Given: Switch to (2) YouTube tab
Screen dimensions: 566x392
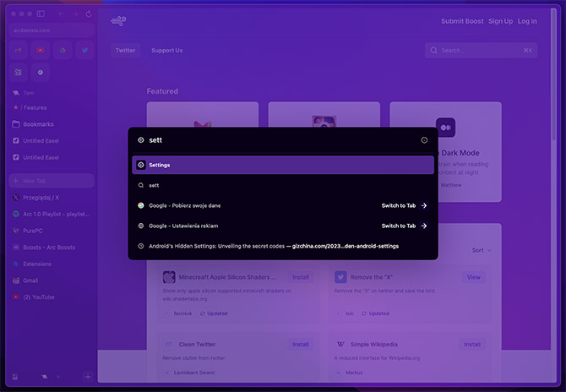Looking at the screenshot, I should (x=52, y=297).
